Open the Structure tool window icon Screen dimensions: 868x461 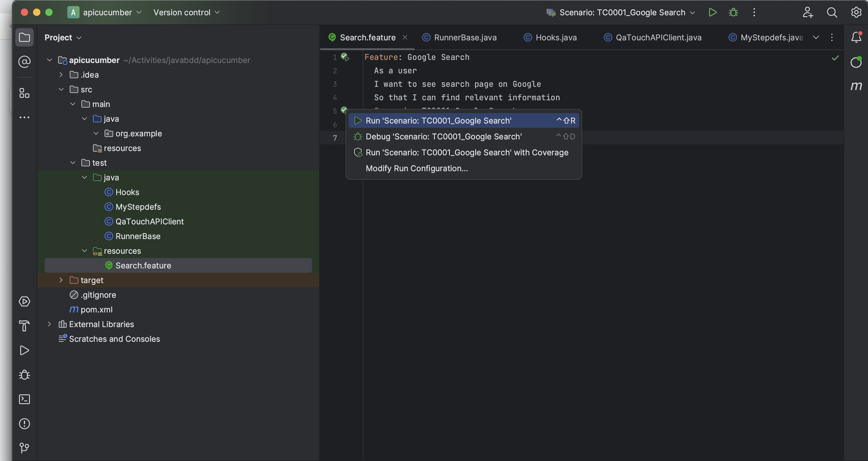pos(24,93)
